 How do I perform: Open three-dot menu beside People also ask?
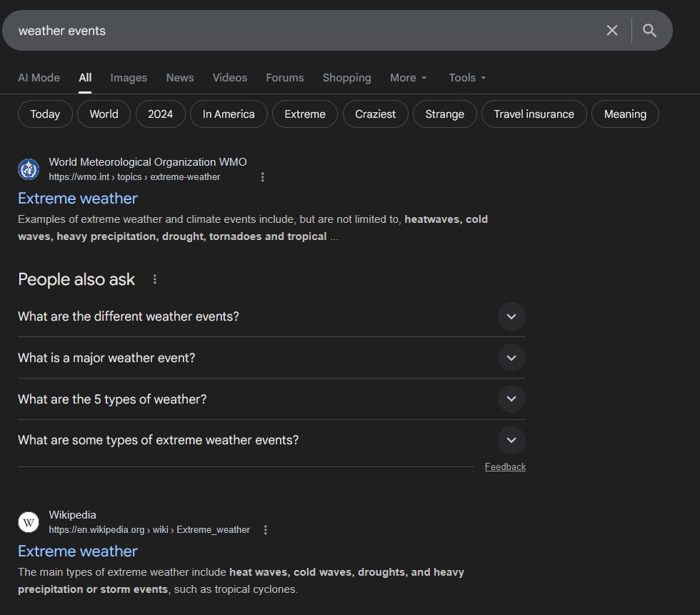click(154, 279)
